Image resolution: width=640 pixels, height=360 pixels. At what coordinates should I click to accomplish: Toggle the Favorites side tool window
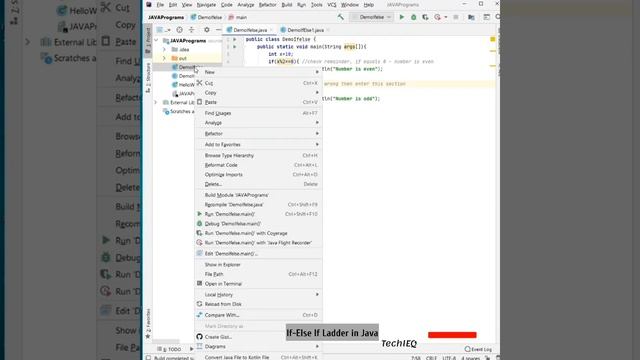(148, 324)
